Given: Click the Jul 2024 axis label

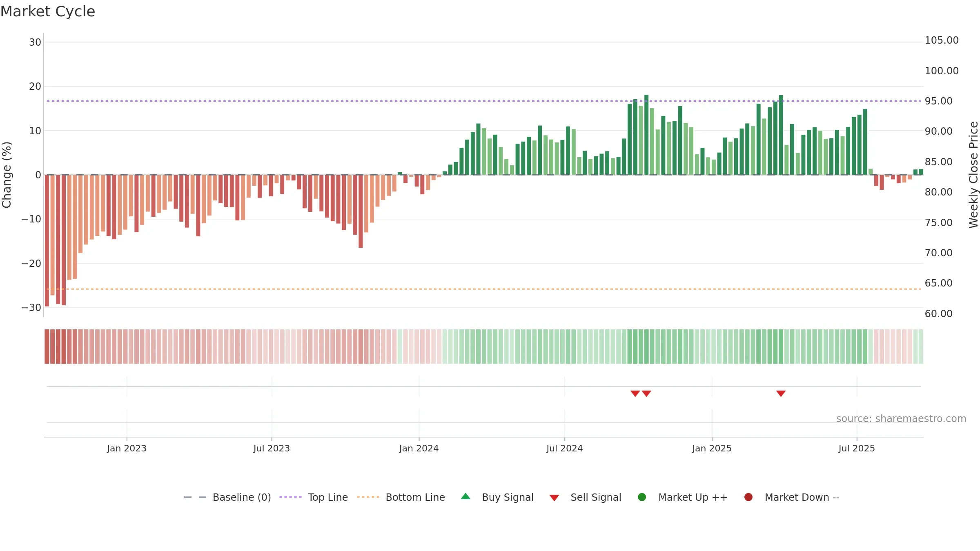Looking at the screenshot, I should pyautogui.click(x=565, y=448).
